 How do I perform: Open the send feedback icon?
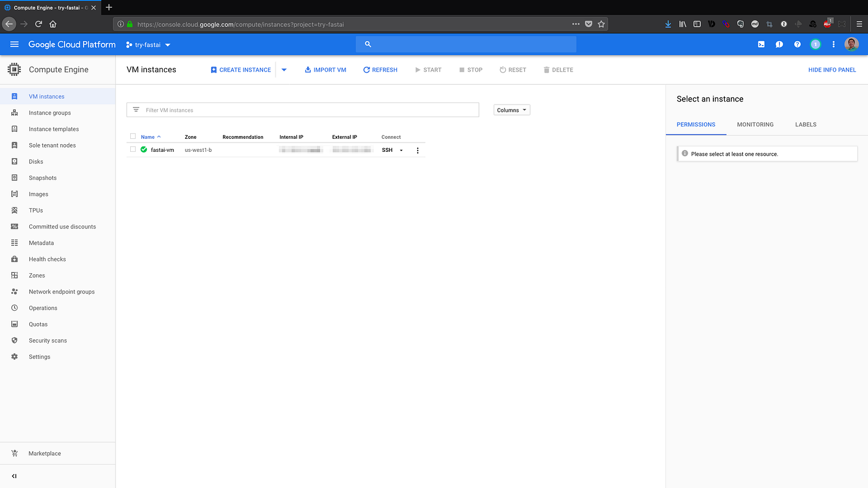click(779, 44)
